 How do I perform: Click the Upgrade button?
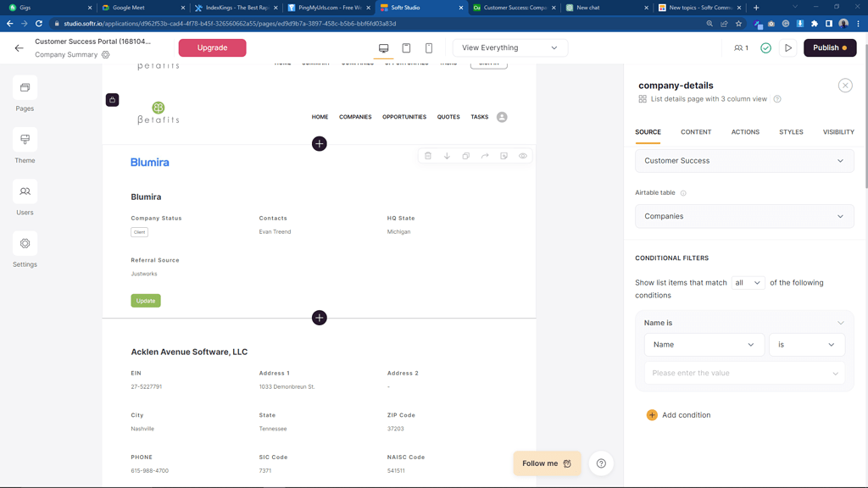(212, 48)
